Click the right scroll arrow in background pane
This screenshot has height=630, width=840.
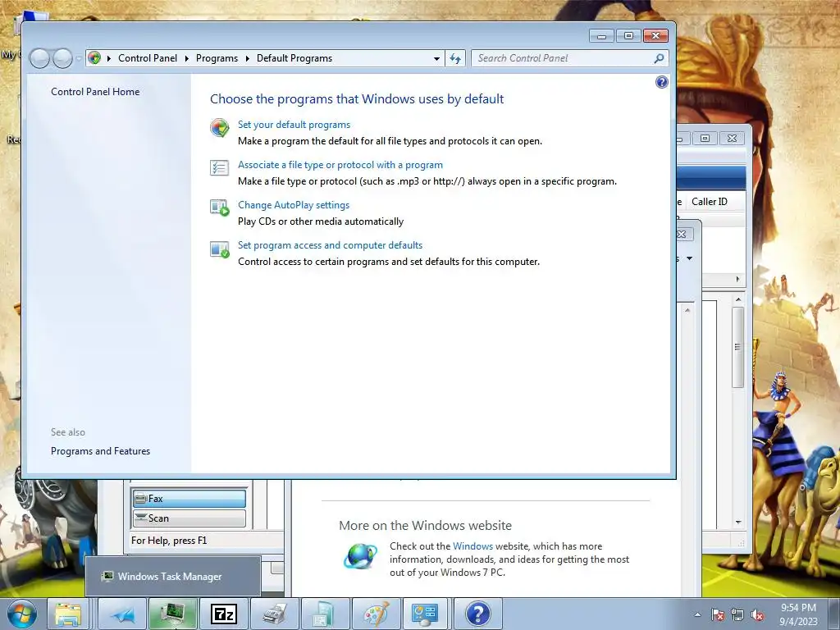click(x=737, y=279)
